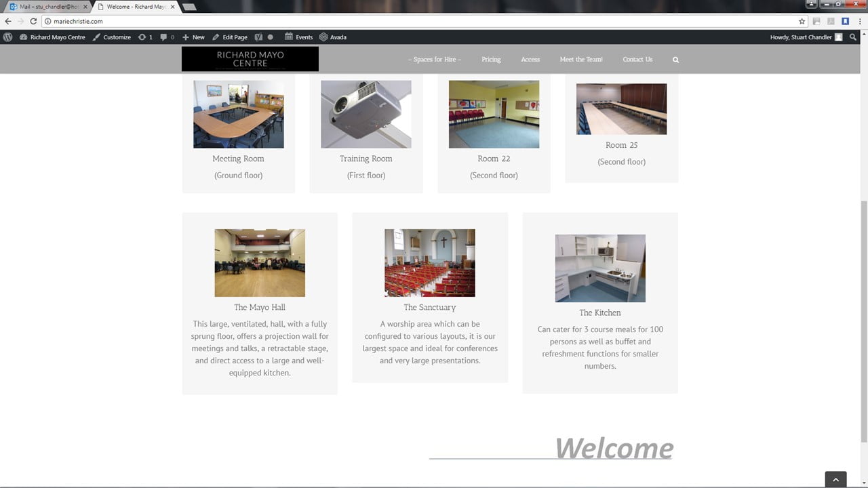
Task: Click the admin bar search icon
Action: tap(853, 37)
